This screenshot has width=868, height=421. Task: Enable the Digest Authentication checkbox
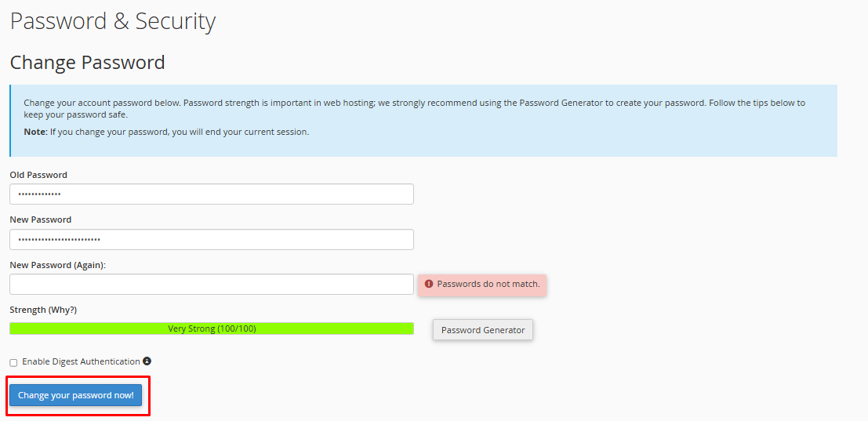14,363
